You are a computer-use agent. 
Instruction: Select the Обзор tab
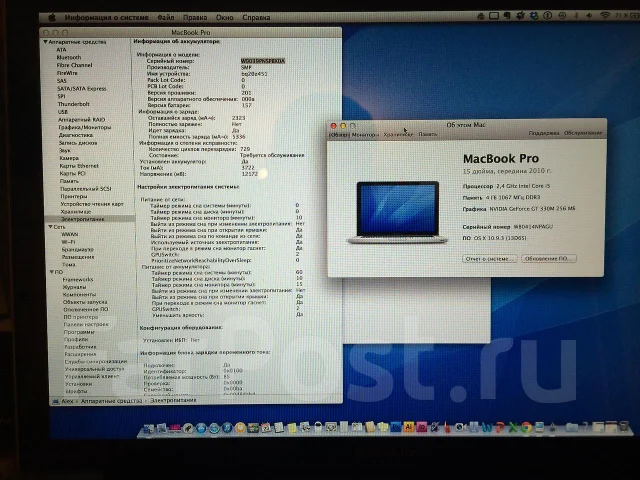click(x=339, y=134)
